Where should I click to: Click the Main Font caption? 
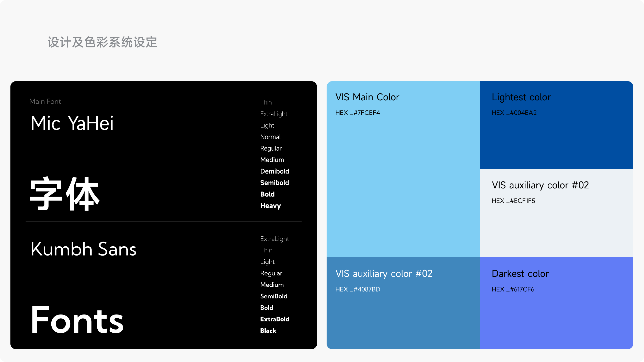tap(45, 101)
